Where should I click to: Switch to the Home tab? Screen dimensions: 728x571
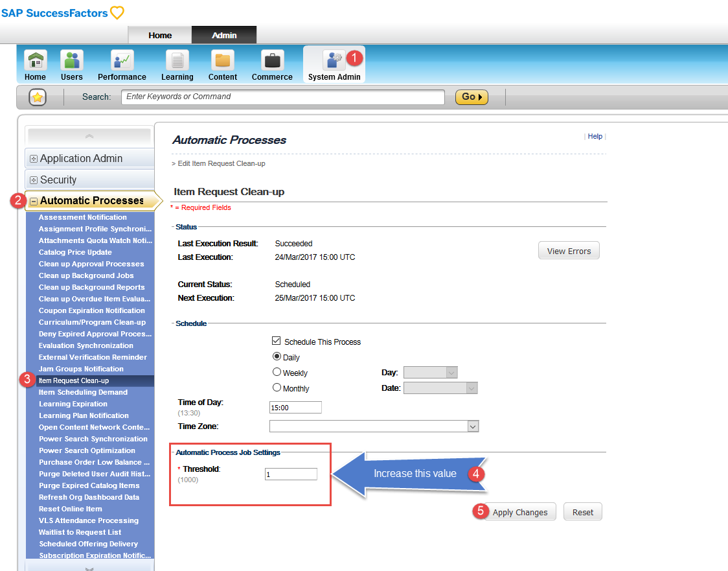(x=160, y=35)
